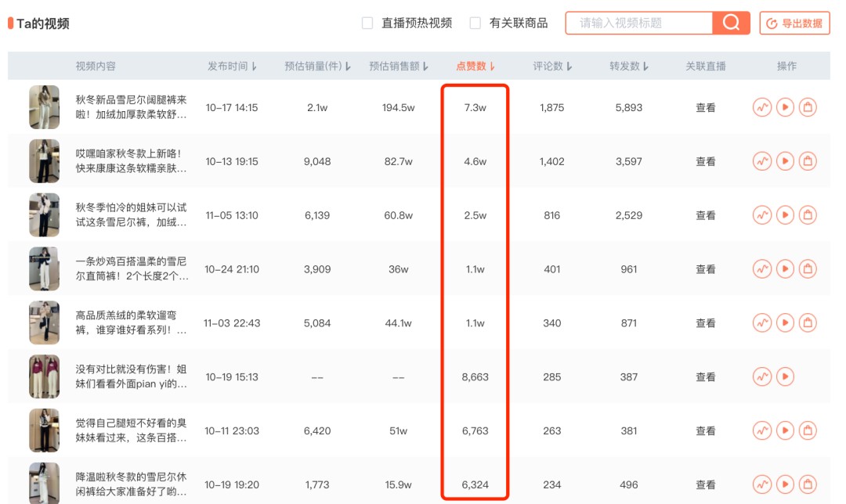
Task: Open thumbnail of 没有对比就没有伤害 video
Action: point(44,376)
